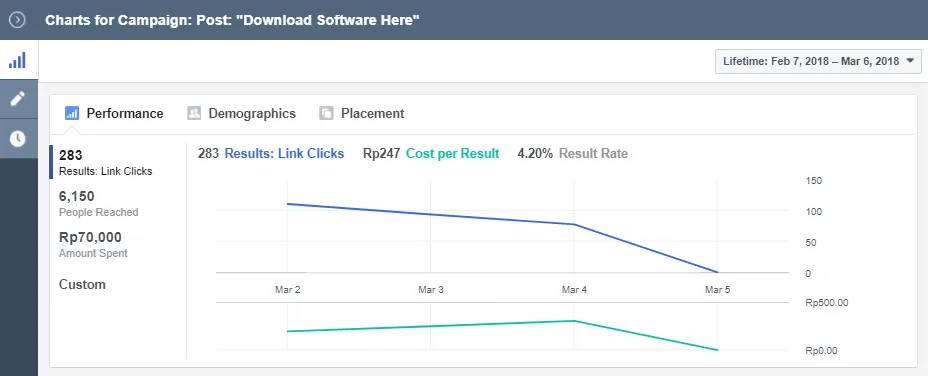The image size is (928, 376).
Task: Open the Lifetime date range dropdown
Action: 818,62
